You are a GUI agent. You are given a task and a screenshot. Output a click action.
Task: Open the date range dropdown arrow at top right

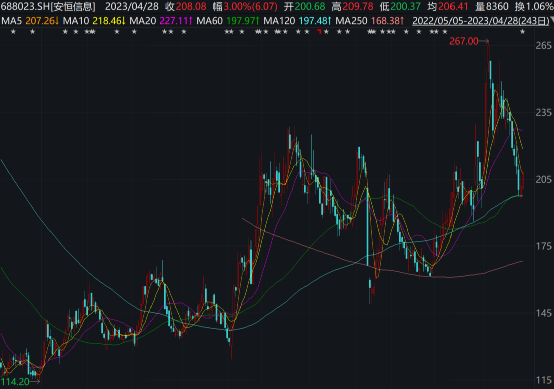pos(552,21)
